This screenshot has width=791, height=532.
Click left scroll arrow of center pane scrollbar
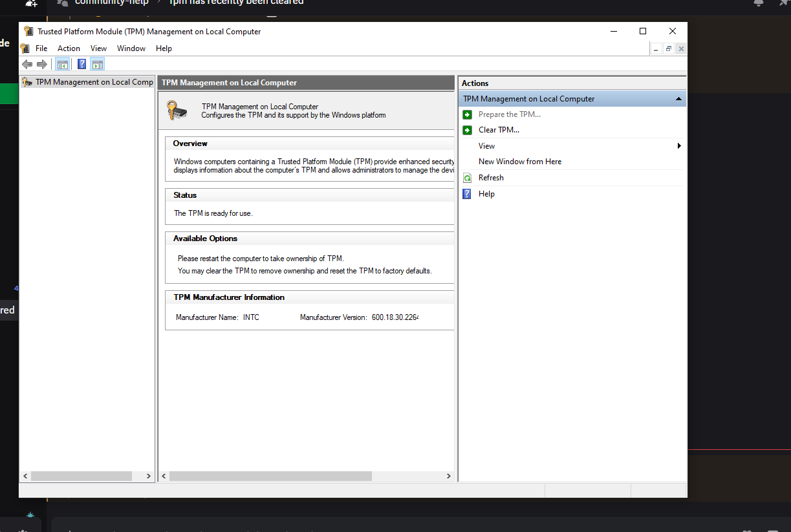pos(164,476)
